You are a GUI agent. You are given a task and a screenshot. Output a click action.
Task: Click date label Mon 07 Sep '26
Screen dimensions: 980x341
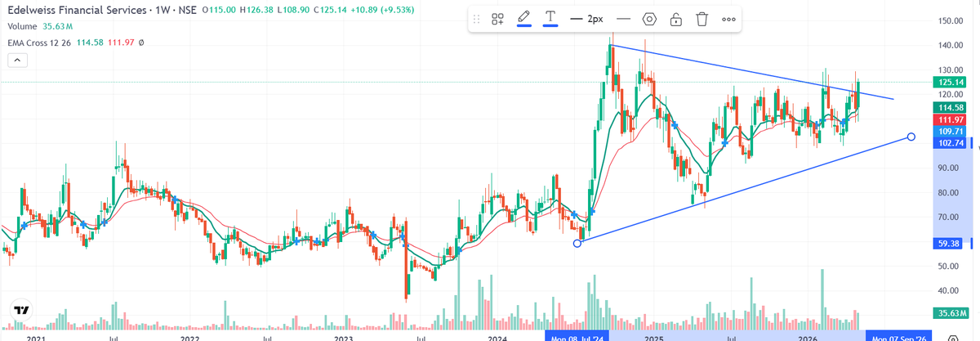(x=899, y=337)
